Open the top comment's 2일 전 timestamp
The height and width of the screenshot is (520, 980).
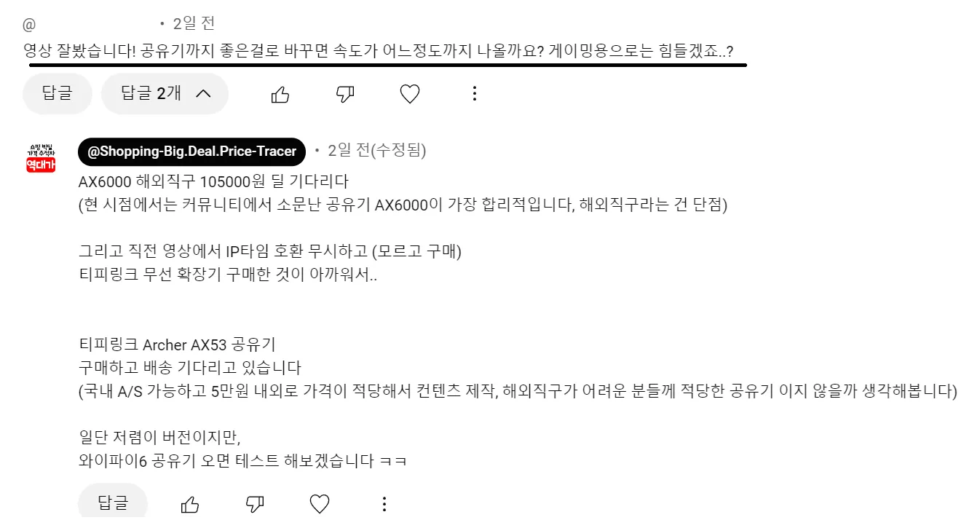[x=194, y=23]
